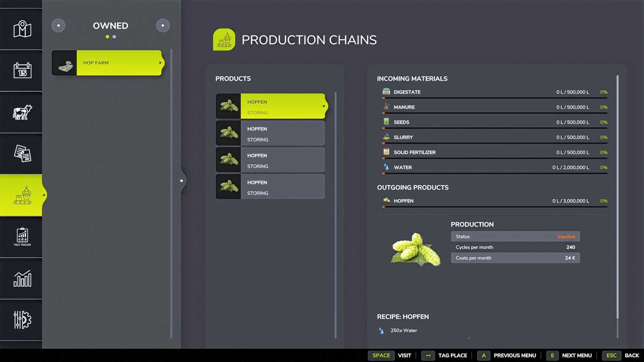Image resolution: width=644 pixels, height=362 pixels.
Task: Click the Water fill progress bar
Action: pos(495,173)
